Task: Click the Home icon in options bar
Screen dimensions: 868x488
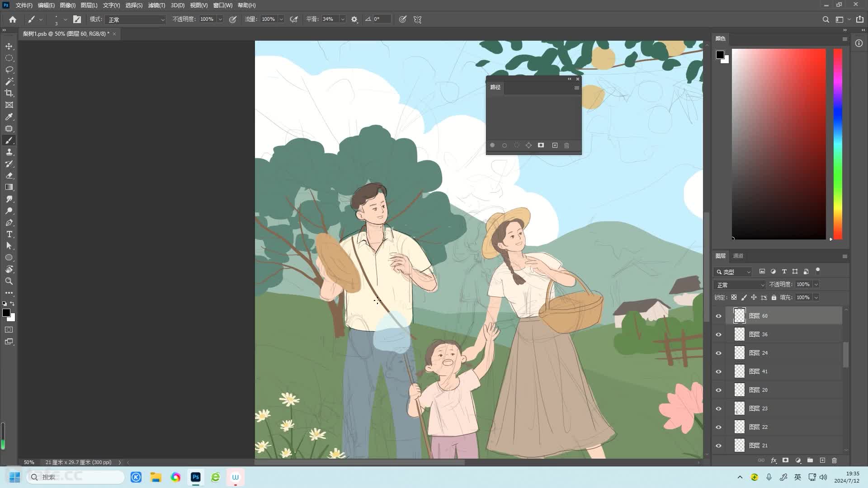Action: point(13,19)
